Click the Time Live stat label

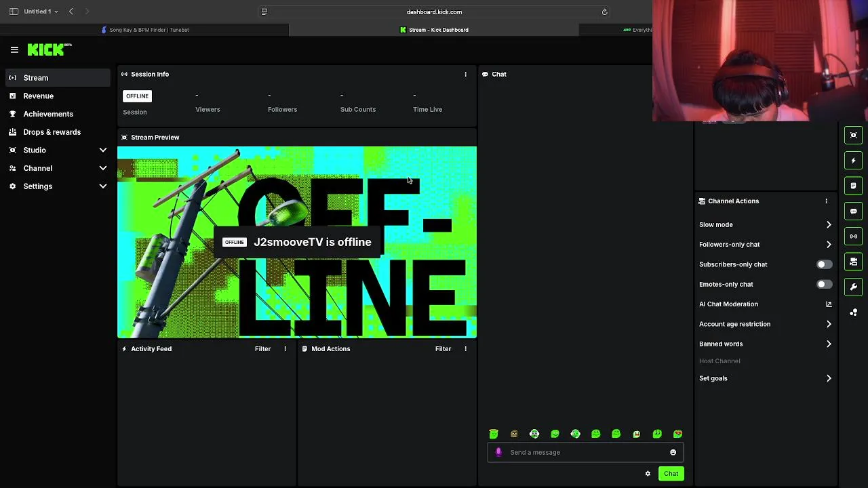coord(427,109)
